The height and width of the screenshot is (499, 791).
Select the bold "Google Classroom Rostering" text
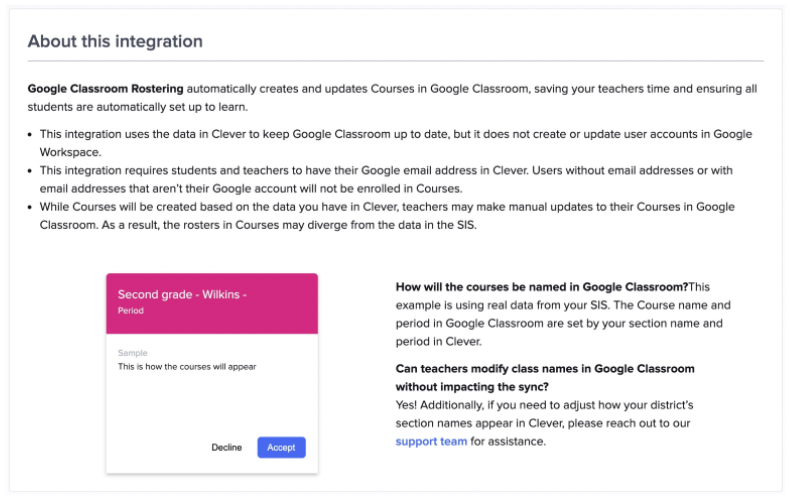click(105, 88)
